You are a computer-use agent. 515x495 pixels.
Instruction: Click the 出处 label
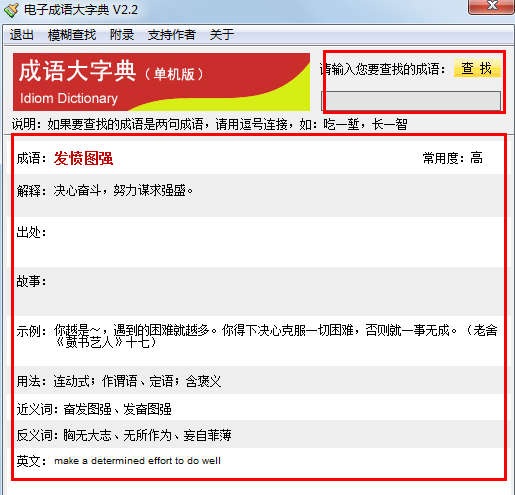(31, 232)
